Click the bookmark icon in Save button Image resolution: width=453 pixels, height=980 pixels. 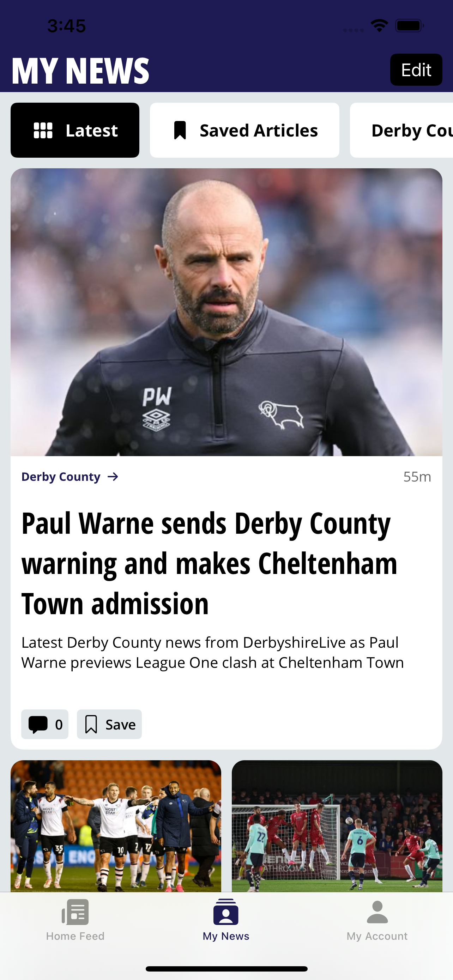(91, 724)
